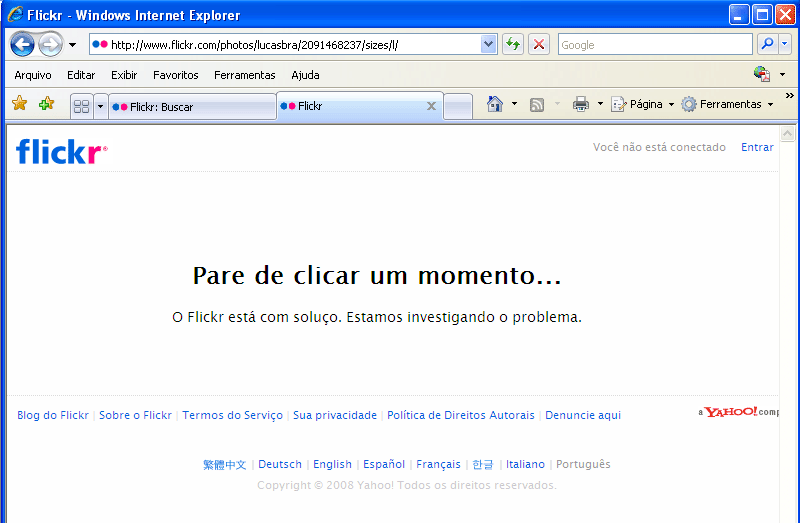Image resolution: width=800 pixels, height=523 pixels.
Task: Open Termos do Serviço link
Action: click(232, 415)
